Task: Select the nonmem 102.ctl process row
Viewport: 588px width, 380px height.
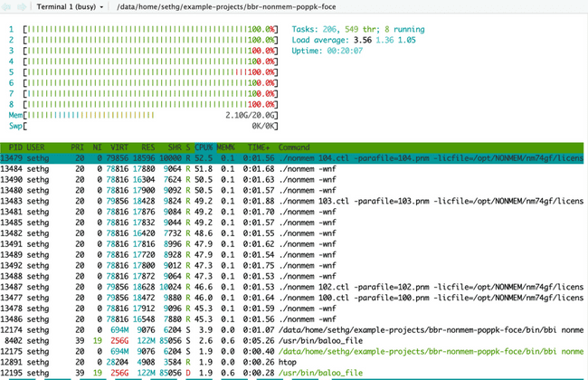Action: (292, 287)
